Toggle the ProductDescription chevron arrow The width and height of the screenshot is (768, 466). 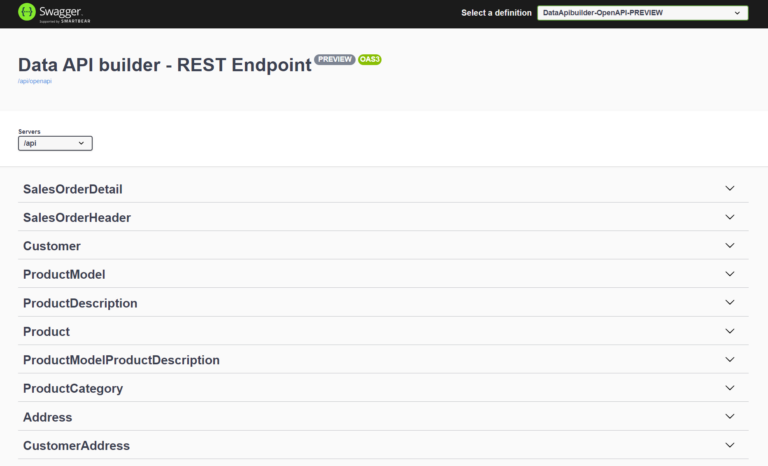pyautogui.click(x=730, y=302)
